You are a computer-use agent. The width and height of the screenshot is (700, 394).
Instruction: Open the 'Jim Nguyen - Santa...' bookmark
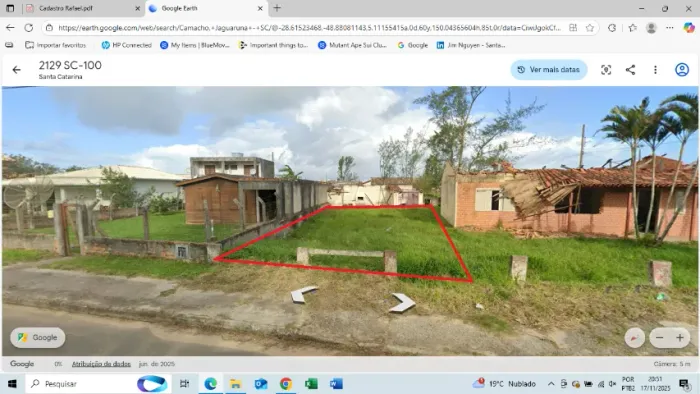(x=471, y=45)
